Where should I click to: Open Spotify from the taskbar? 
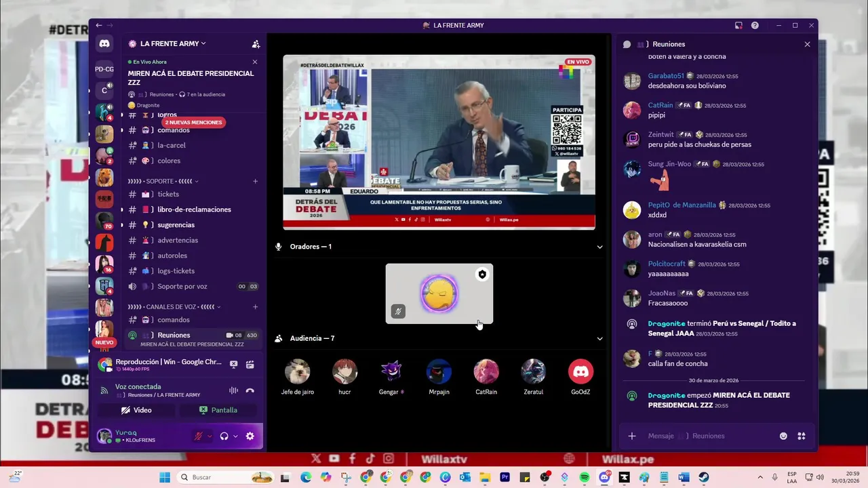(x=585, y=477)
